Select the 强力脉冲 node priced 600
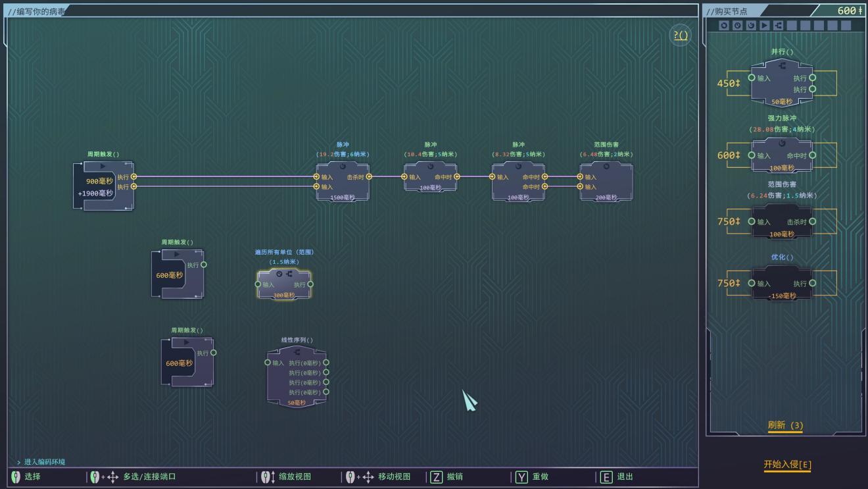This screenshot has height=489, width=868. [x=781, y=156]
